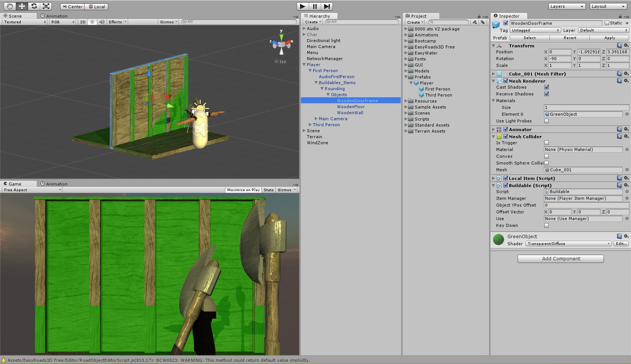Viewport: 631px width, 364px height.
Task: Click object picker for Element 0
Action: [x=626, y=114]
